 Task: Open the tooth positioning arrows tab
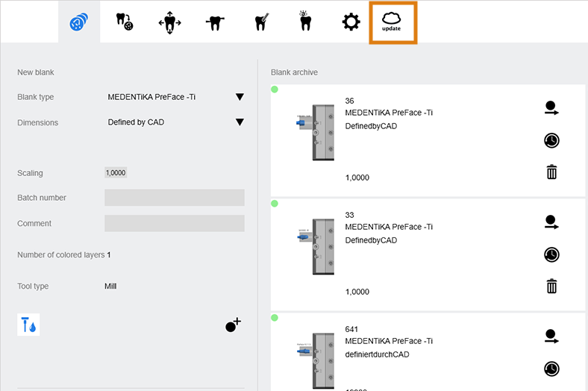coord(169,22)
